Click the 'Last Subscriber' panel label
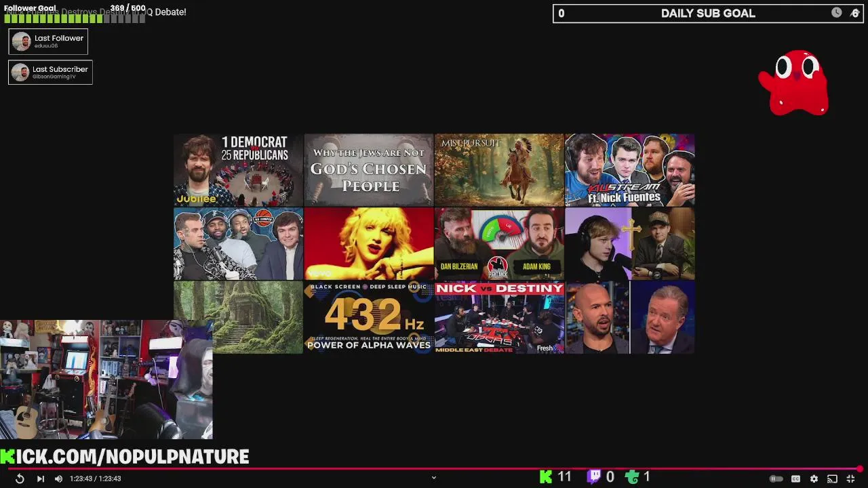This screenshot has width=868, height=488. (60, 69)
